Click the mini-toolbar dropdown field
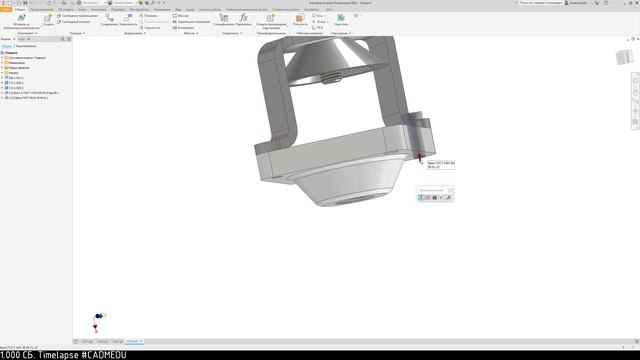 435,190
